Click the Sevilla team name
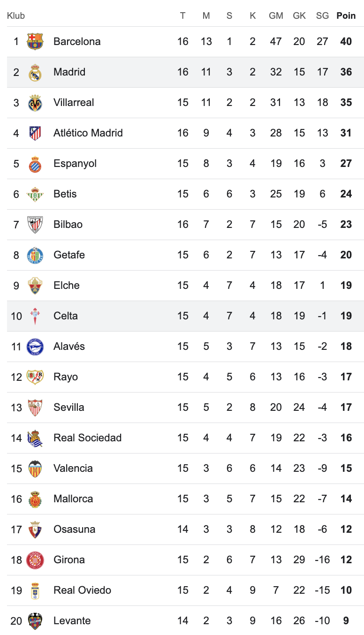 pos(69,407)
